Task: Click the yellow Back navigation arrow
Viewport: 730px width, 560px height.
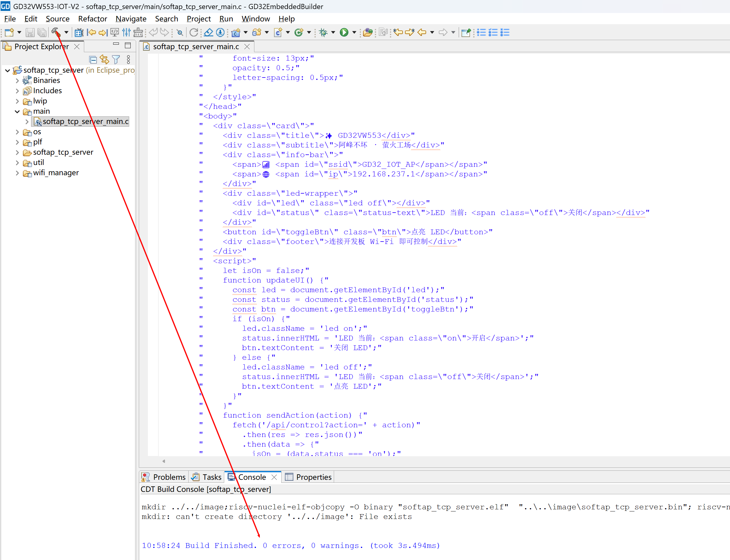Action: [x=422, y=32]
